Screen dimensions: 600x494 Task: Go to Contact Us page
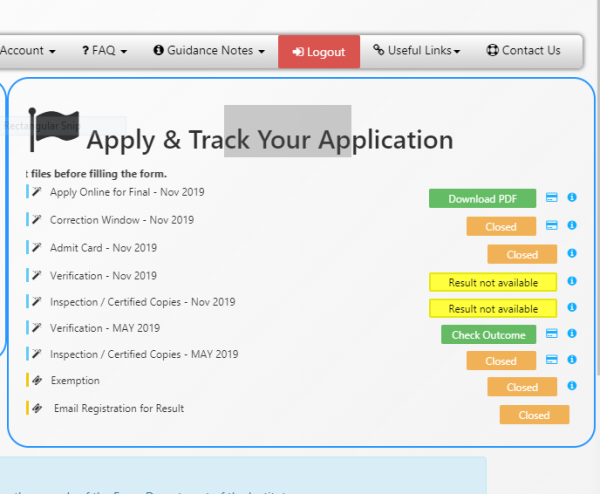(x=523, y=51)
